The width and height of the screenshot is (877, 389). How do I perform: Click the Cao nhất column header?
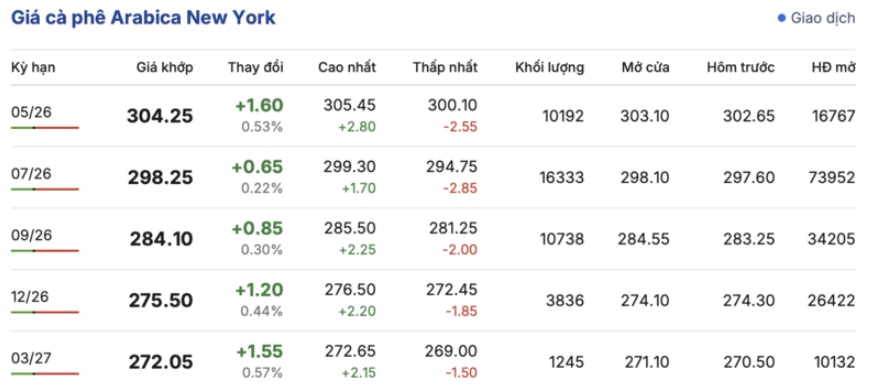click(x=347, y=68)
